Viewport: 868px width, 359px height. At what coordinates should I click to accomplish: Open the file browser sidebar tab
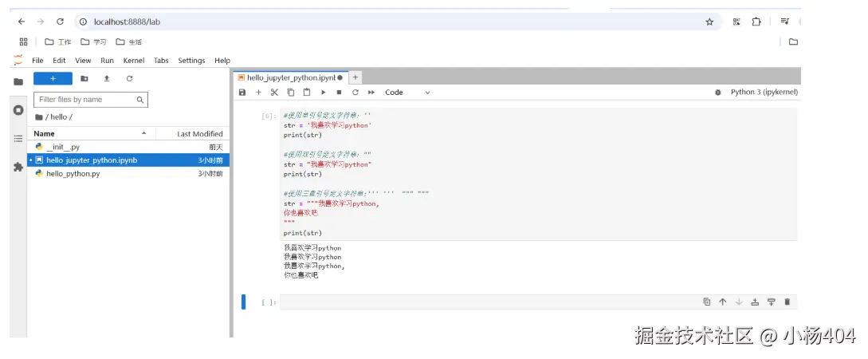click(18, 82)
